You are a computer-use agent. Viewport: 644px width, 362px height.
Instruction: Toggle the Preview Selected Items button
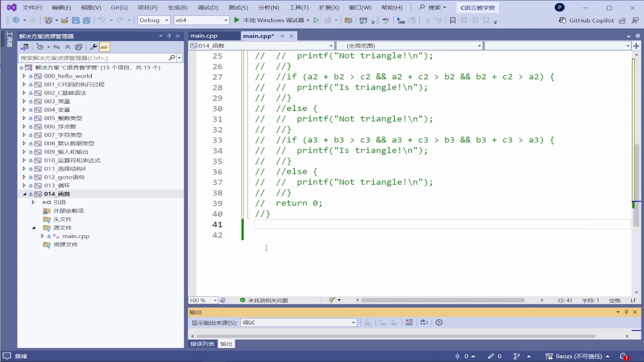[x=105, y=47]
